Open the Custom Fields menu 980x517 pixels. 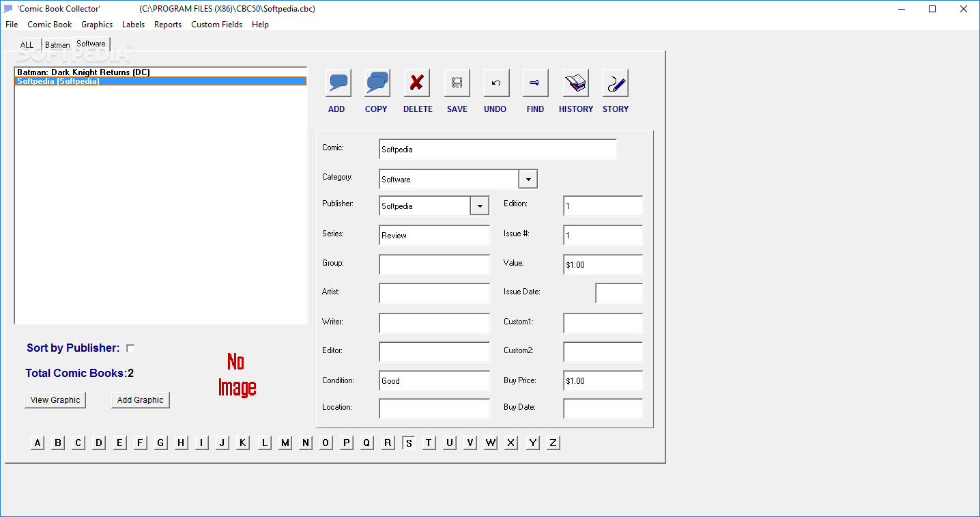coord(216,25)
